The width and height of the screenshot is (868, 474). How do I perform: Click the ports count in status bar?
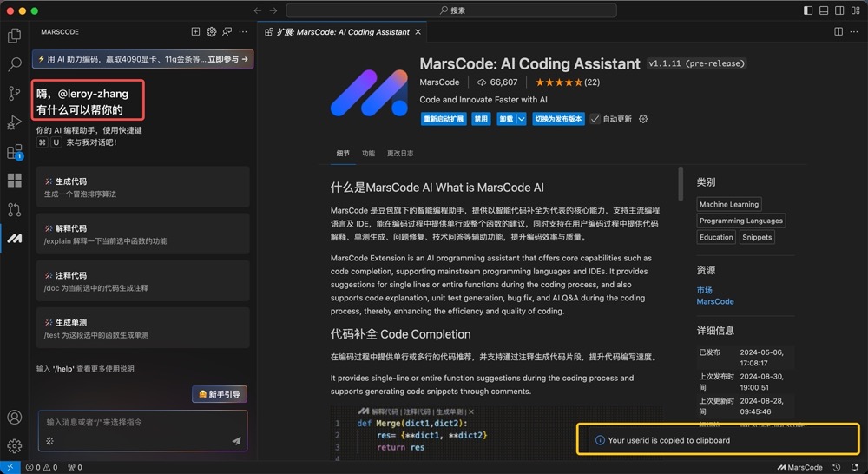[x=75, y=467]
